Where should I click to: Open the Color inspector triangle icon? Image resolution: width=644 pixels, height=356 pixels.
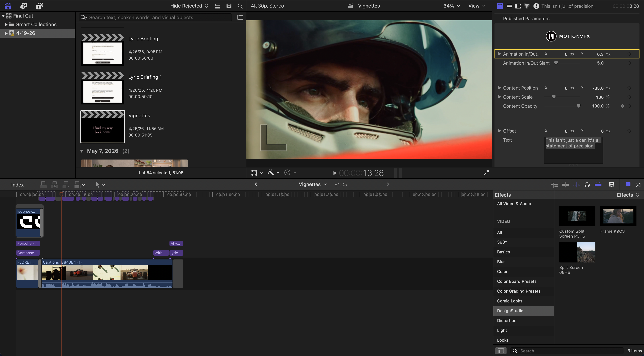(x=527, y=6)
